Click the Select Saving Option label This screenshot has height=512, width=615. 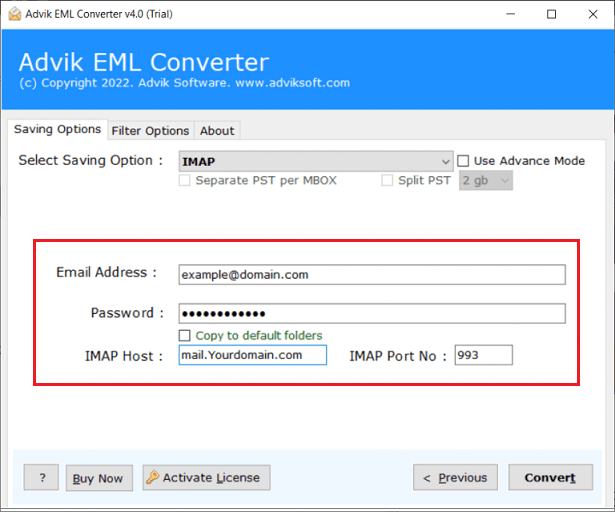(x=91, y=160)
